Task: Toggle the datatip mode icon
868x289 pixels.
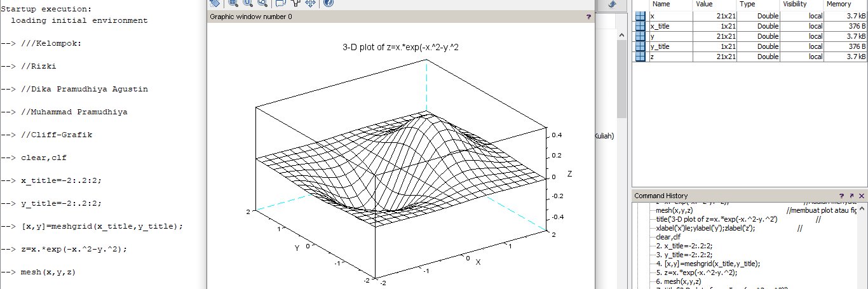Action: point(281,3)
